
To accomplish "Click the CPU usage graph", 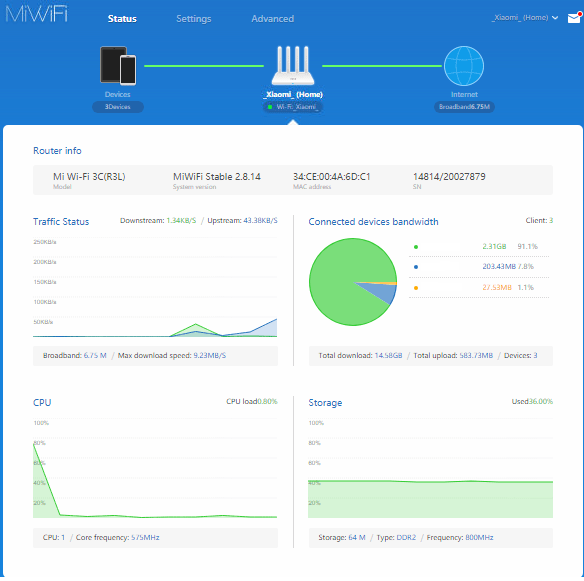I will (155, 468).
